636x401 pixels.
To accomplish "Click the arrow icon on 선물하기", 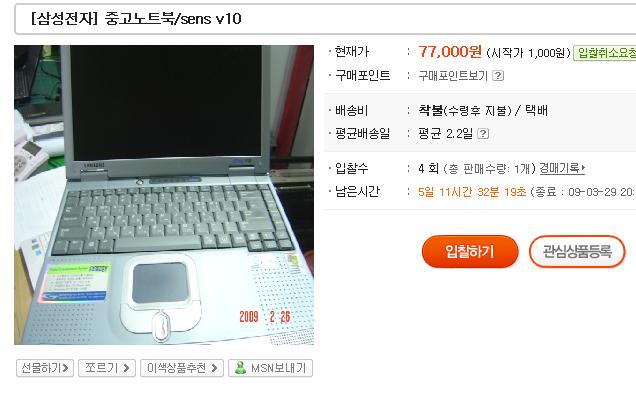I will coord(66,368).
